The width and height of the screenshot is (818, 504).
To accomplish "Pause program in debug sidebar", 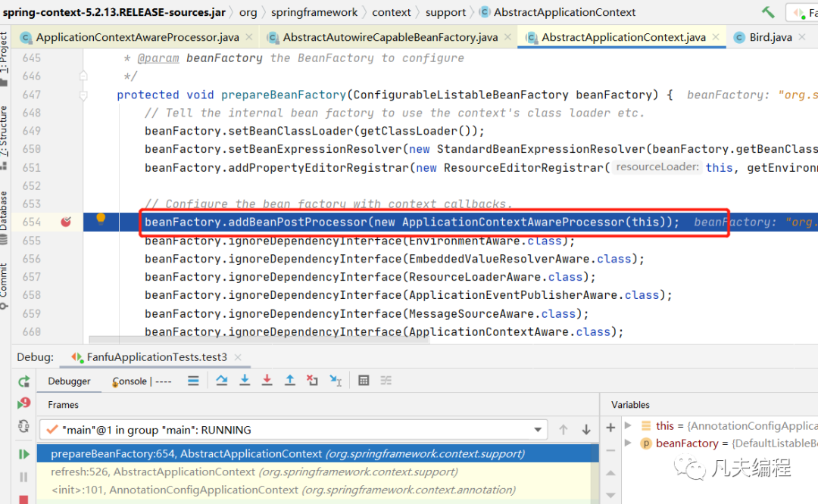I will point(23,476).
